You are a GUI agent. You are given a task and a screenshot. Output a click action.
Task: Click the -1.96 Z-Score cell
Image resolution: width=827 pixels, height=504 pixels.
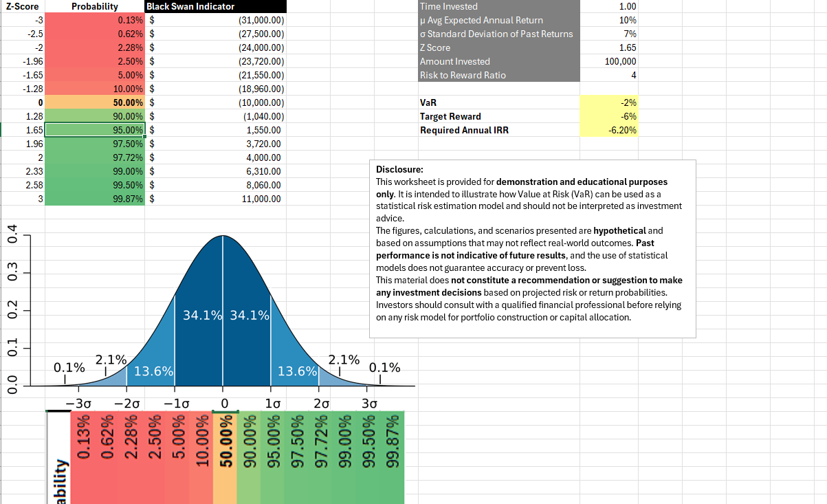coord(22,61)
